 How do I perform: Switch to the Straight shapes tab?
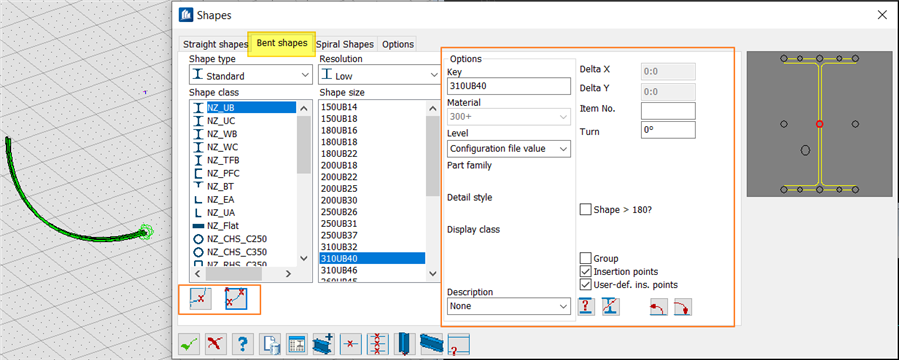[215, 44]
